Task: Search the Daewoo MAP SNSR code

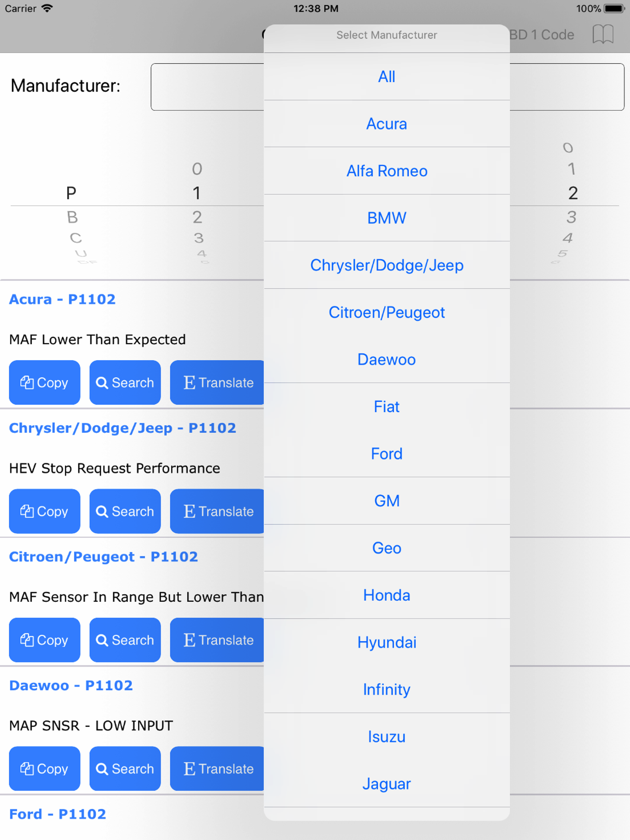Action: 125,769
